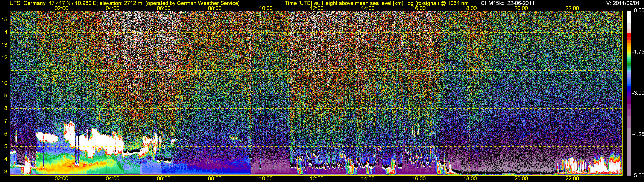Click the '-0.50' color scale value

(638, 10)
